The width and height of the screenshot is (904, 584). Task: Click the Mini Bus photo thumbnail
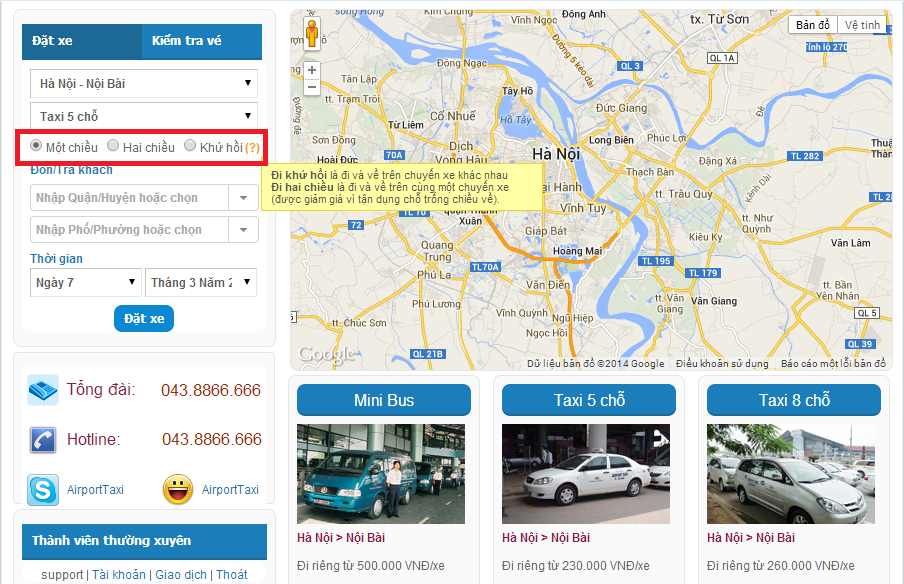point(381,474)
